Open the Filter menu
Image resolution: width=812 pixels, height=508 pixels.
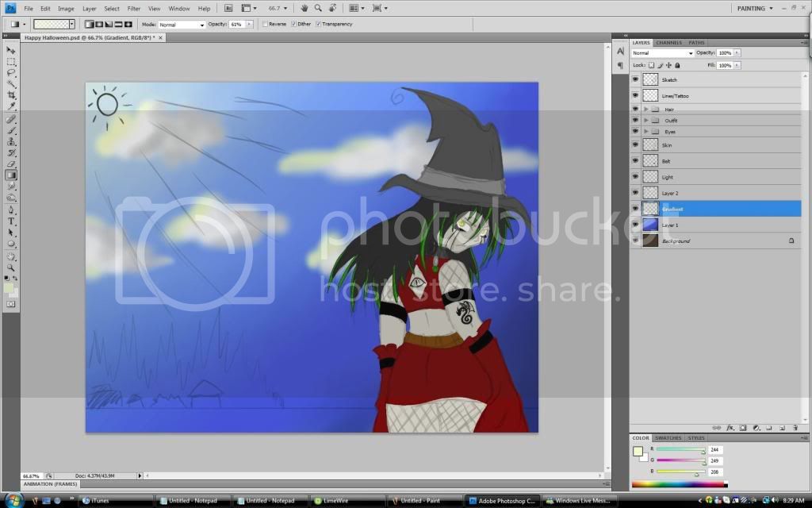[133, 8]
